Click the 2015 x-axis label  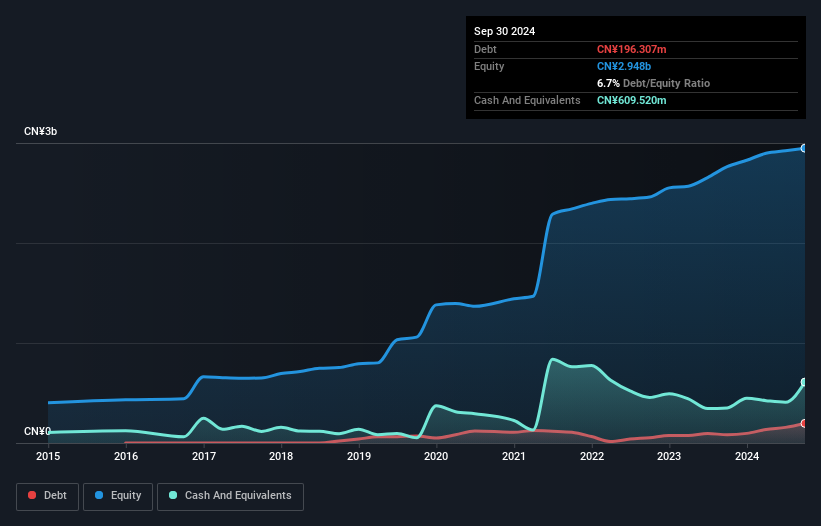coord(48,456)
